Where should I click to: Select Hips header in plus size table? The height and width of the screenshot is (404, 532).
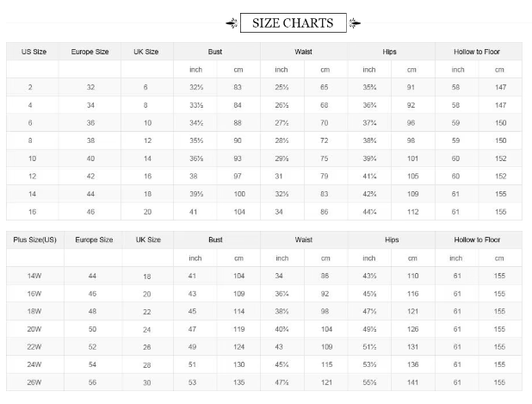[392, 239]
